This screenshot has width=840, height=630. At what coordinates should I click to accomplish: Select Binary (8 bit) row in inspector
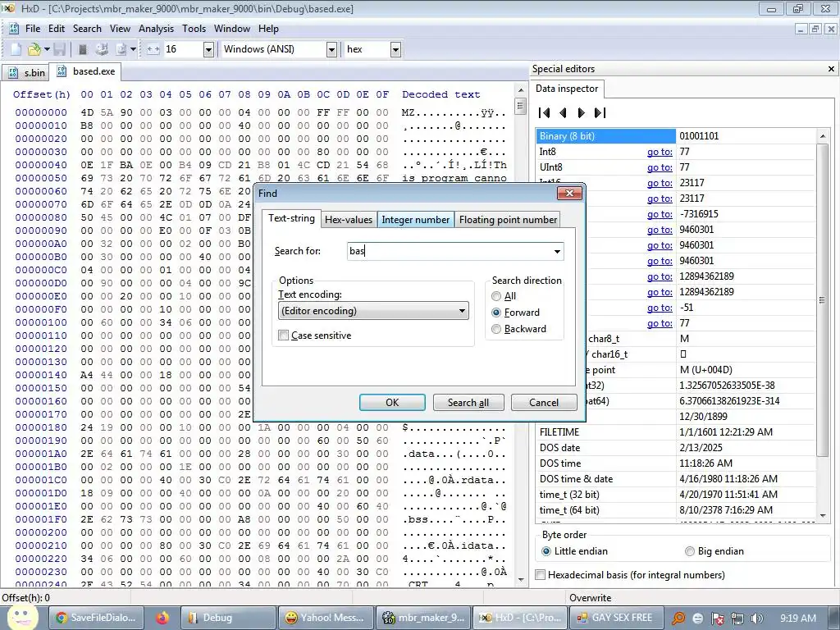676,136
